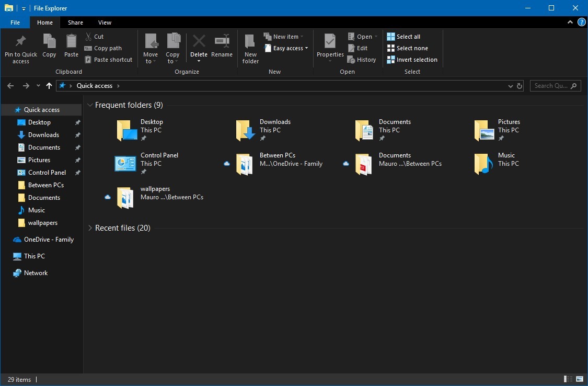Select the Pictures folder tile

[x=497, y=130]
